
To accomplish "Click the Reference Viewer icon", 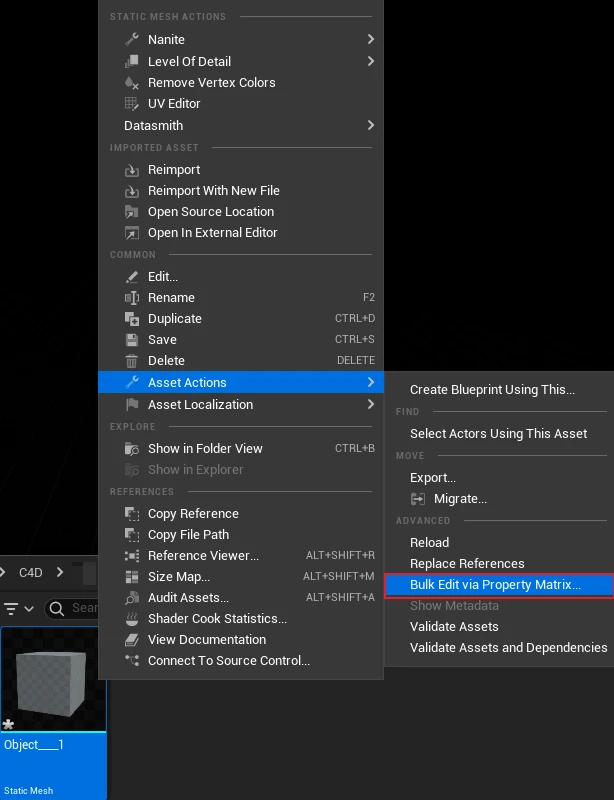I will [131, 556].
